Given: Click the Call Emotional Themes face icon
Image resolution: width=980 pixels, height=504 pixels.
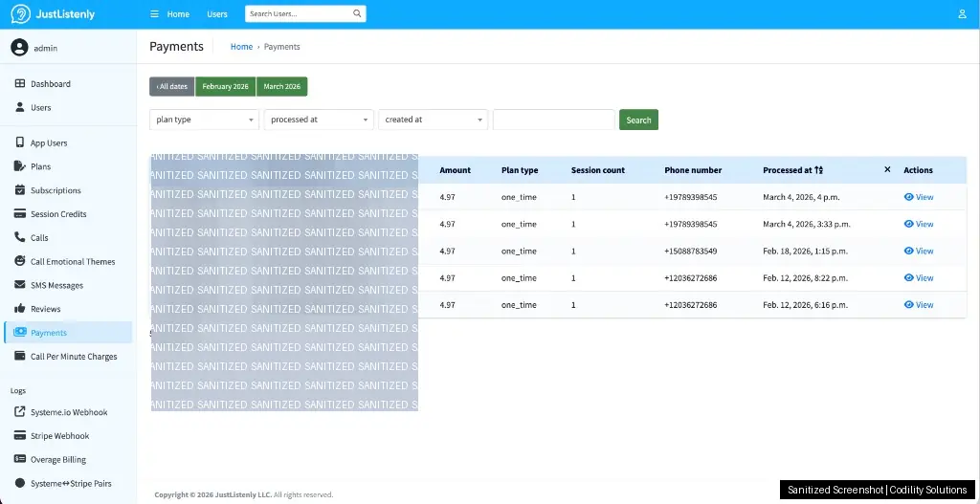Looking at the screenshot, I should (x=20, y=261).
